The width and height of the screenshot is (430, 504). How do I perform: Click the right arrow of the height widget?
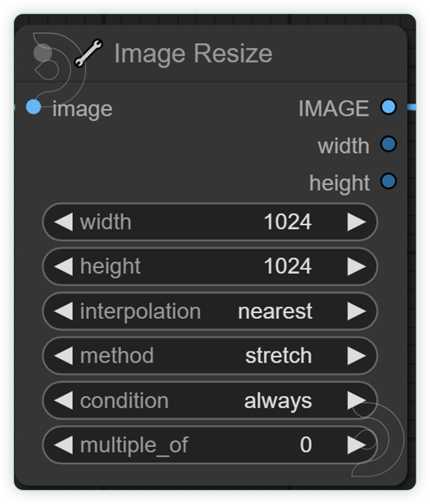(357, 267)
